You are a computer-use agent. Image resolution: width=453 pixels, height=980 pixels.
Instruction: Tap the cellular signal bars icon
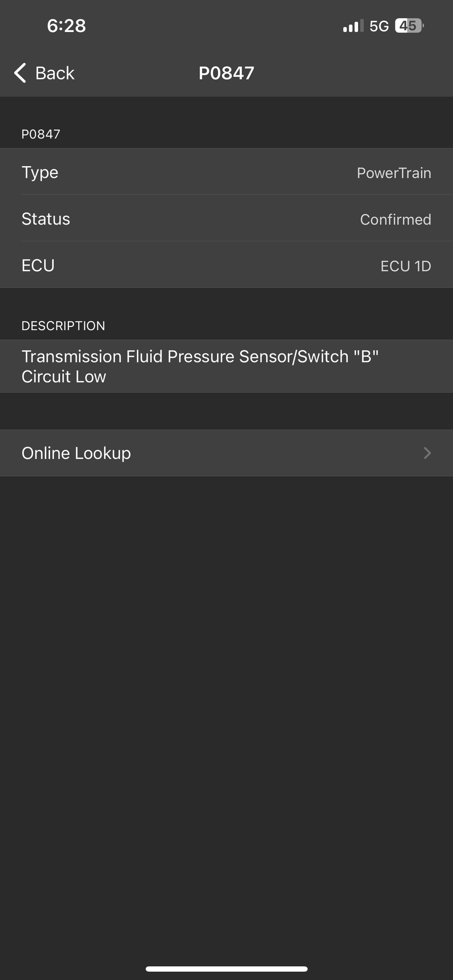(x=353, y=26)
